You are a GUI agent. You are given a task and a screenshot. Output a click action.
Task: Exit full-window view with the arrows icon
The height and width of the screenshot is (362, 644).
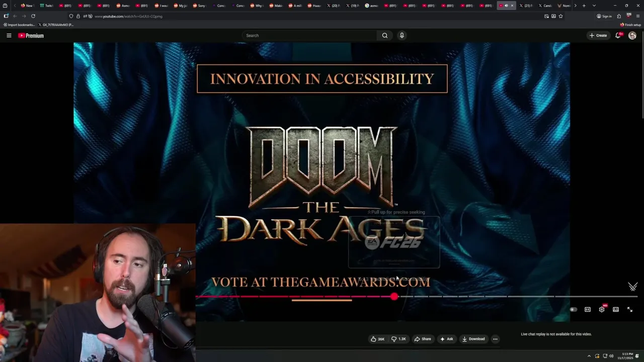click(x=630, y=310)
